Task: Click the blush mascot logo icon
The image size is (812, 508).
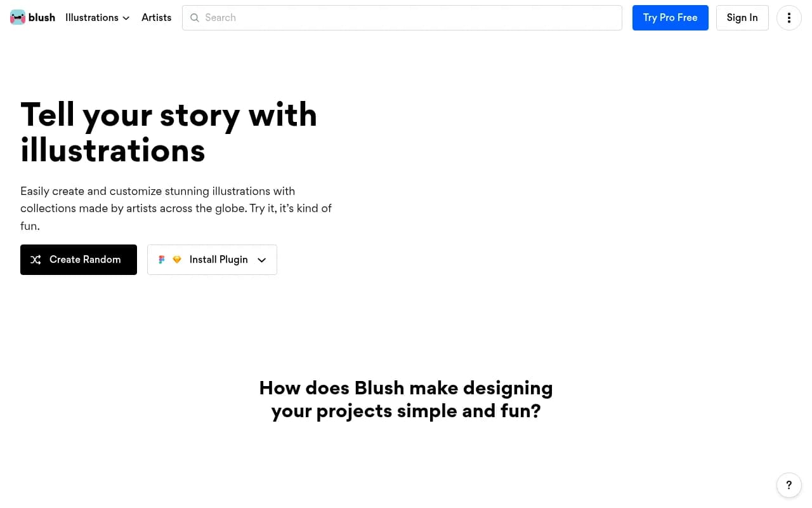Action: pos(18,17)
